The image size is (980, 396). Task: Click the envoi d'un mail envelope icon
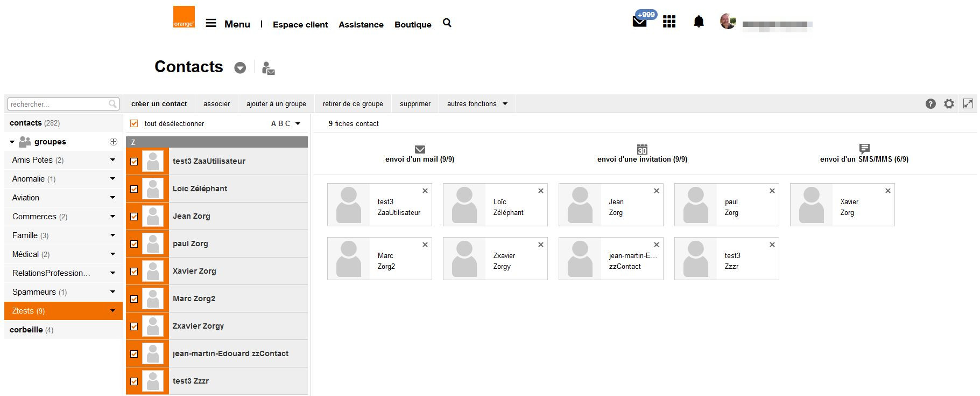pos(420,149)
